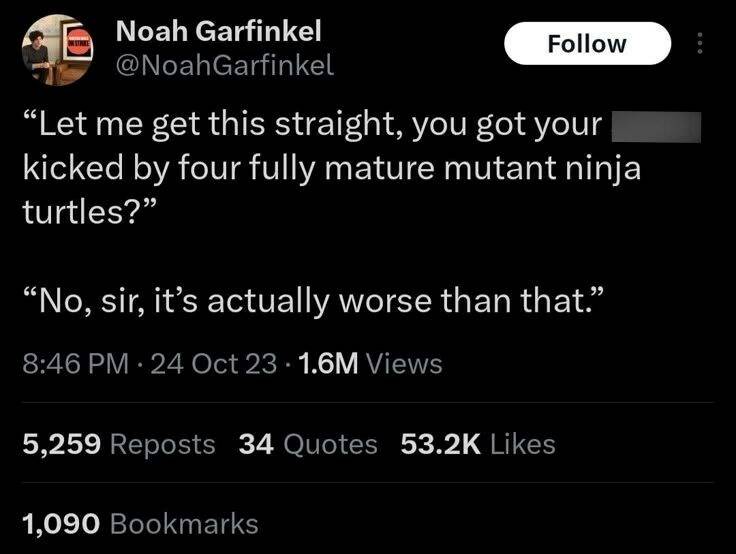Viewport: 736px width, 554px height.
Task: Show the 34 Quotes list
Action: pos(308,443)
